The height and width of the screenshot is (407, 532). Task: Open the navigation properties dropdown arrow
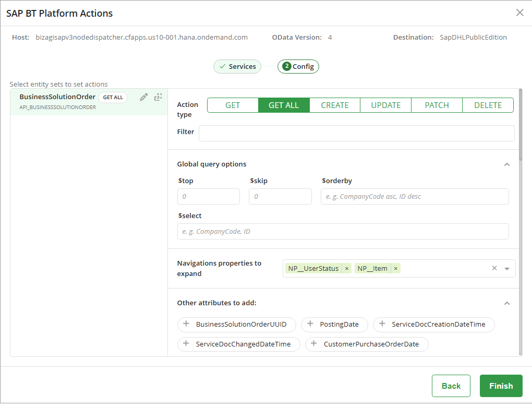pyautogui.click(x=507, y=269)
